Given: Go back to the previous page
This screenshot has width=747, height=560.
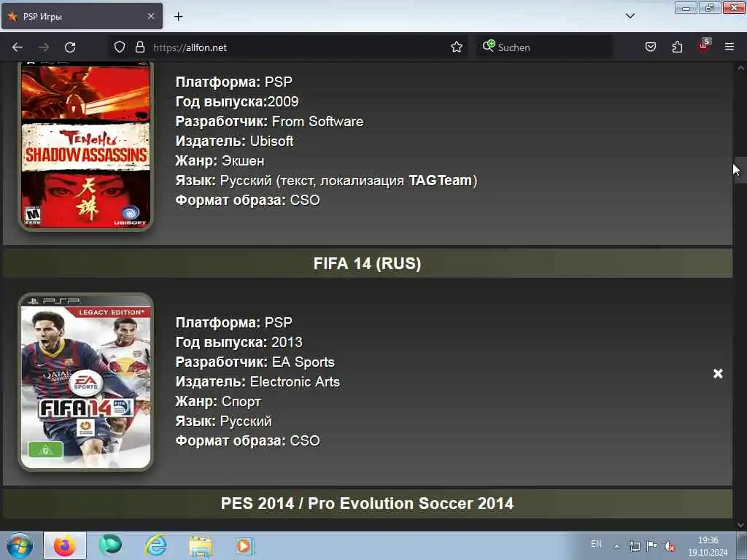Looking at the screenshot, I should coord(18,47).
